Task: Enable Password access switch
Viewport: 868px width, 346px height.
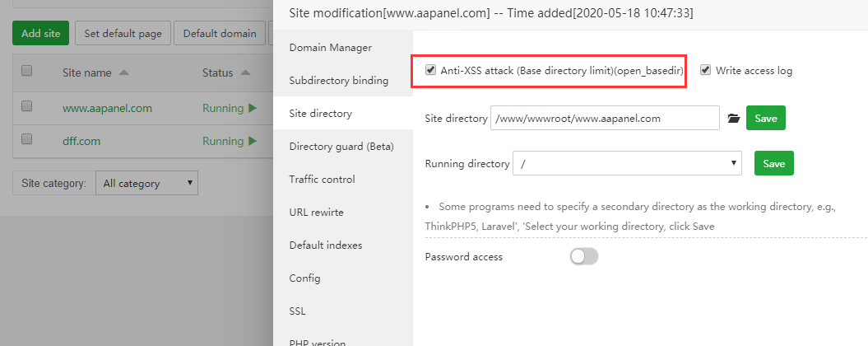Action: pos(584,257)
